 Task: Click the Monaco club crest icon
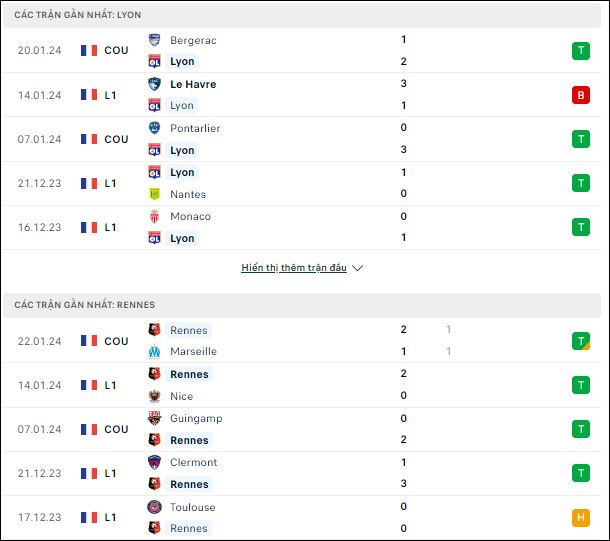pyautogui.click(x=154, y=216)
